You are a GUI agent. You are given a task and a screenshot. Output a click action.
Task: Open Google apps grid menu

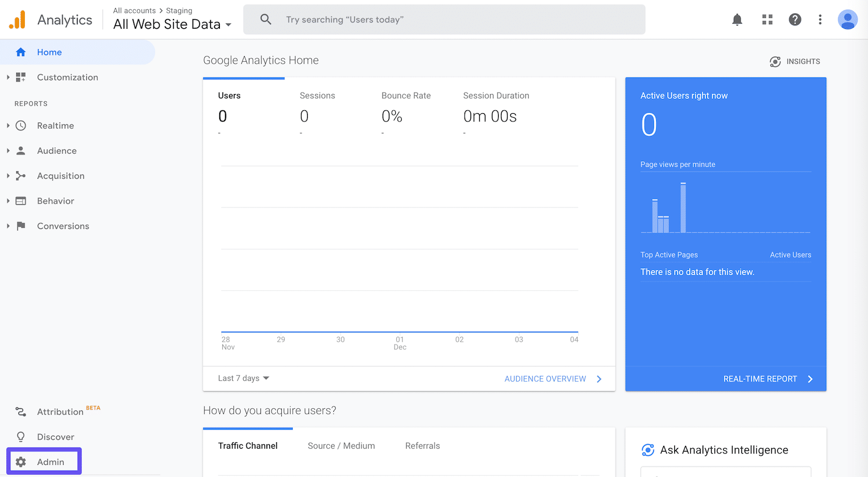tap(767, 19)
